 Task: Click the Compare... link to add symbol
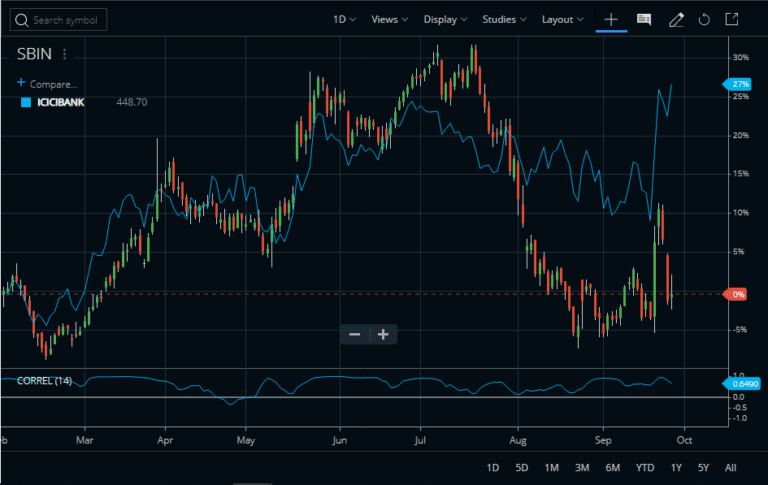(48, 84)
